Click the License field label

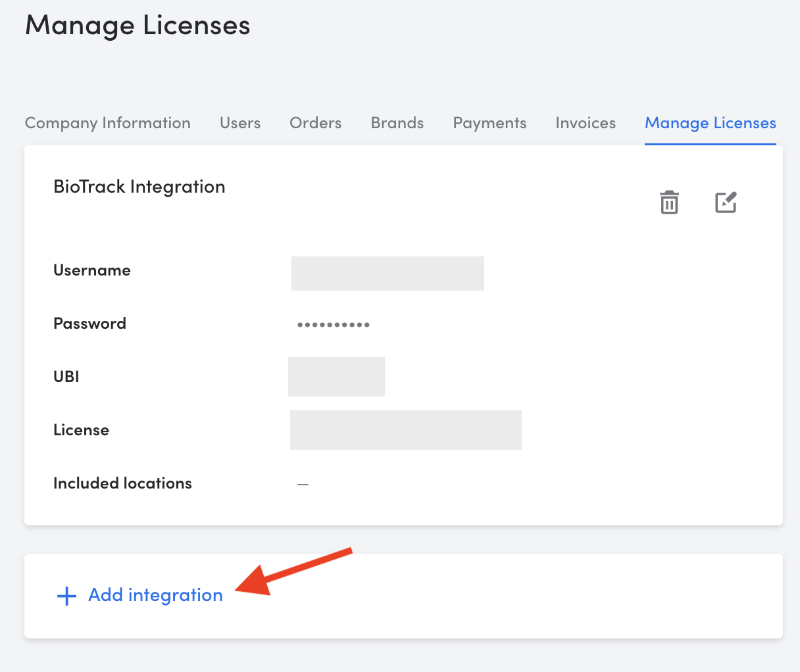pyautogui.click(x=82, y=430)
